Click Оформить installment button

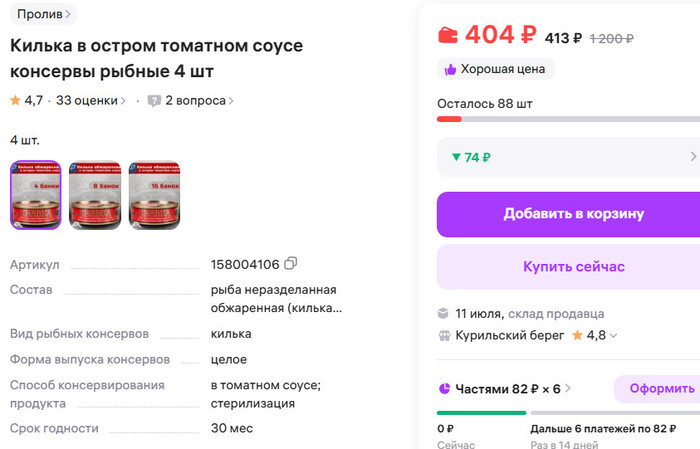coord(660,388)
